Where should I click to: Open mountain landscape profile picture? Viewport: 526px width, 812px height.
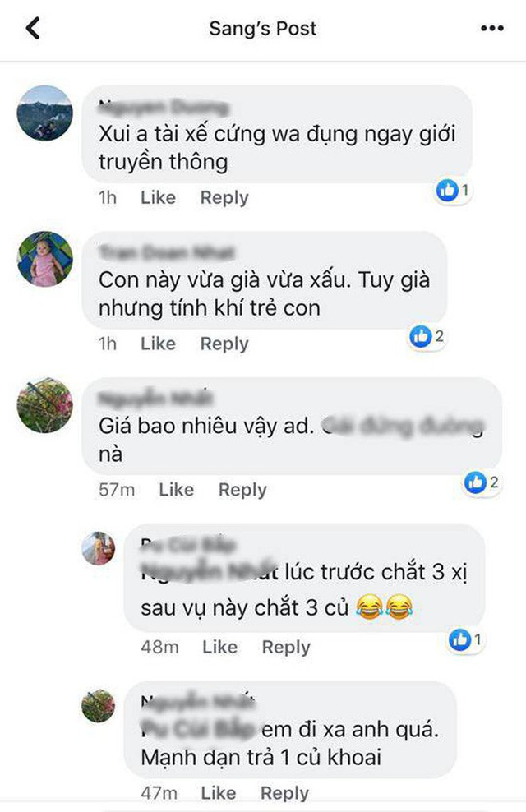[44, 113]
